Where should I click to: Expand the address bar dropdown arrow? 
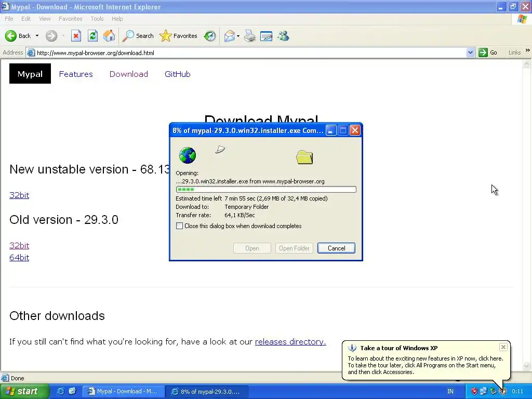coord(470,52)
